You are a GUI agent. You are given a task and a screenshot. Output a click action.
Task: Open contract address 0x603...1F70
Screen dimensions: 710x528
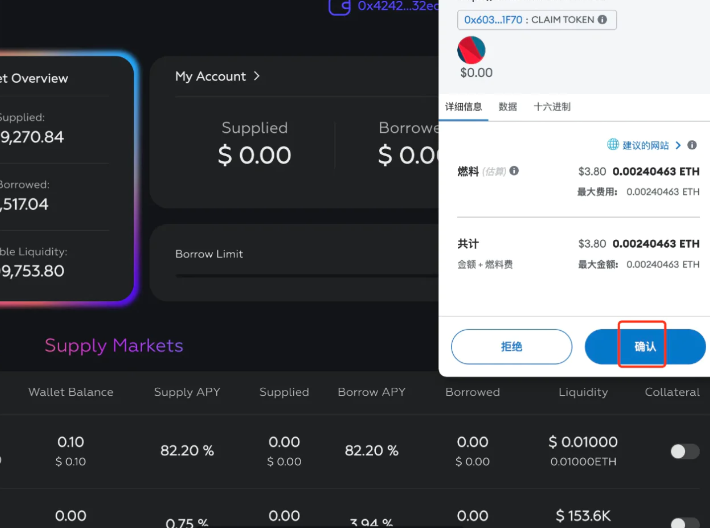click(493, 20)
